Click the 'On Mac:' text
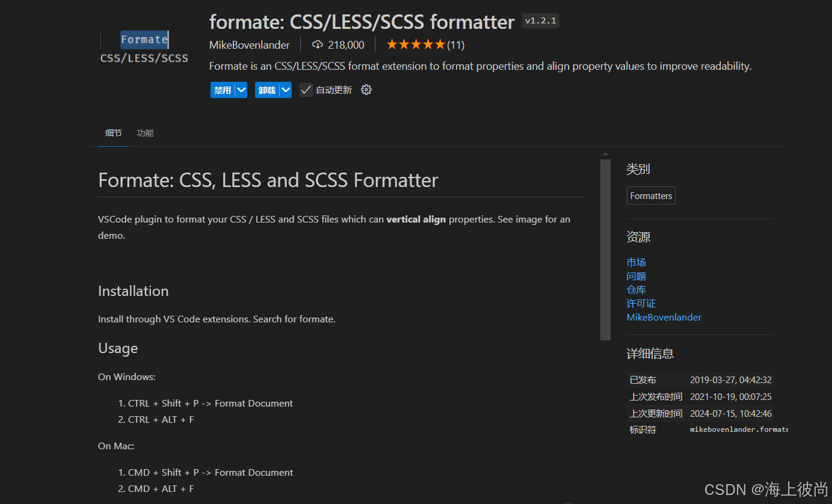Screen dimensions: 832x504 pyautogui.click(x=116, y=446)
